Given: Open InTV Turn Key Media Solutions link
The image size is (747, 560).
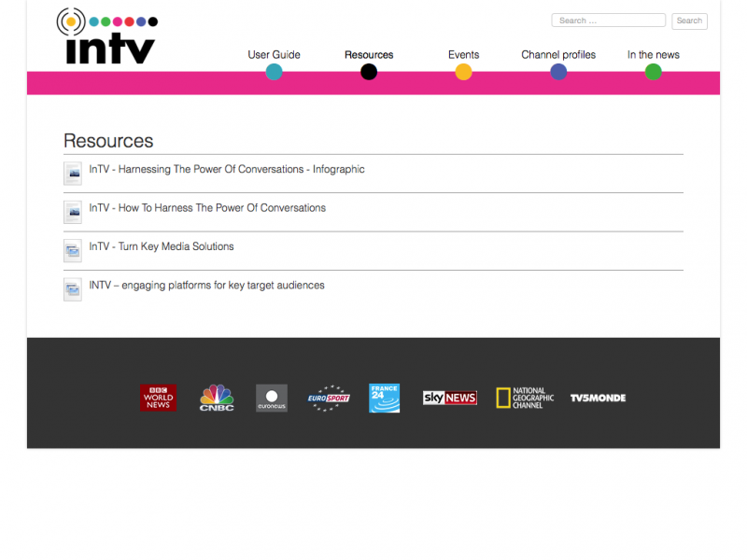Looking at the screenshot, I should coord(162,246).
